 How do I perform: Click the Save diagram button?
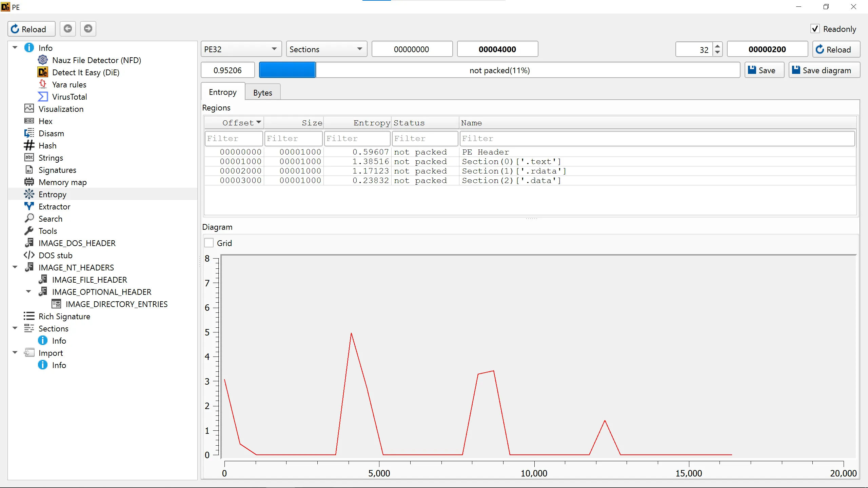click(x=824, y=70)
